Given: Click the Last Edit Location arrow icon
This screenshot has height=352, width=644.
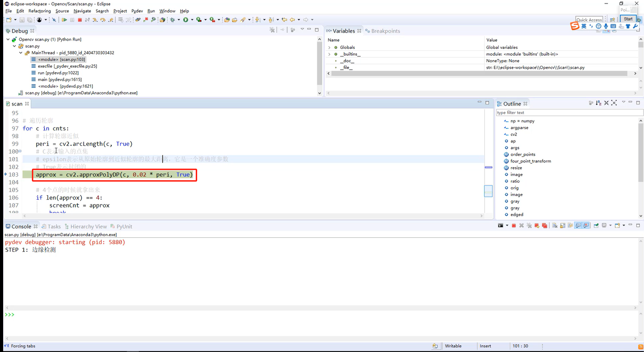Looking at the screenshot, I should (284, 20).
